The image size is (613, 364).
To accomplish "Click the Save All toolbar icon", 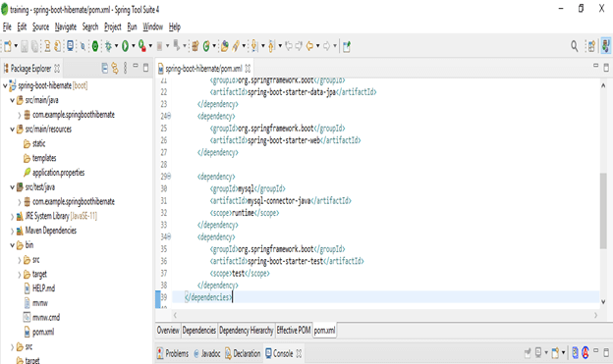I will (x=35, y=46).
